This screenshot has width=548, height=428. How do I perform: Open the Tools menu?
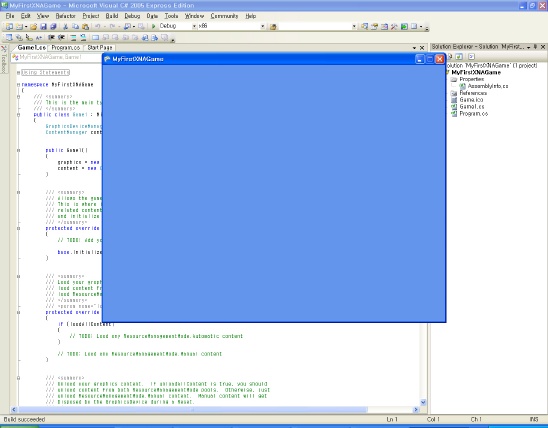pyautogui.click(x=171, y=16)
